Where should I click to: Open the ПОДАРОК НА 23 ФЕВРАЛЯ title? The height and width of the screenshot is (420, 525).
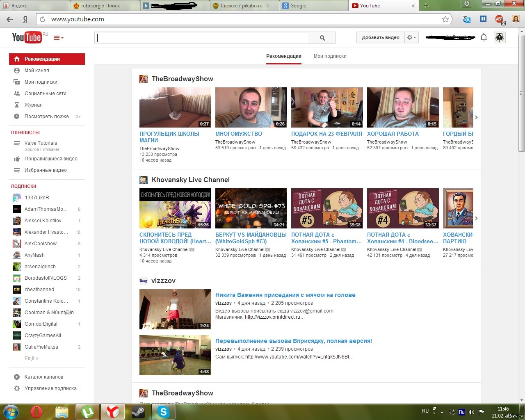(326, 134)
